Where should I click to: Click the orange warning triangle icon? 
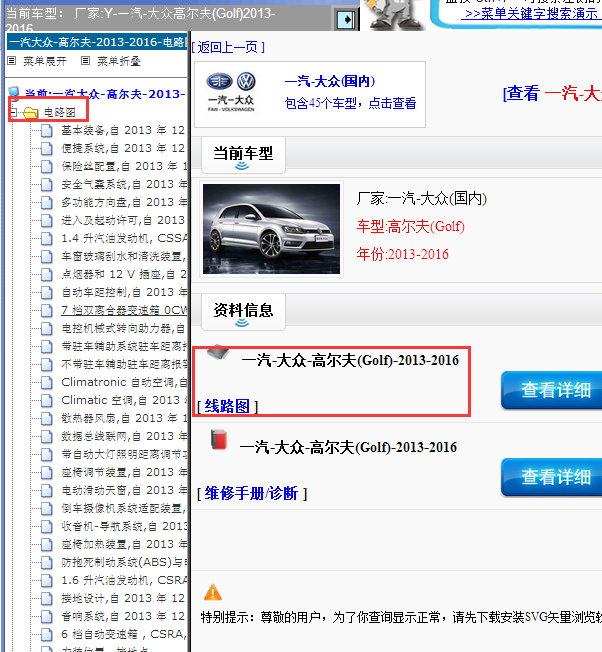click(x=212, y=593)
